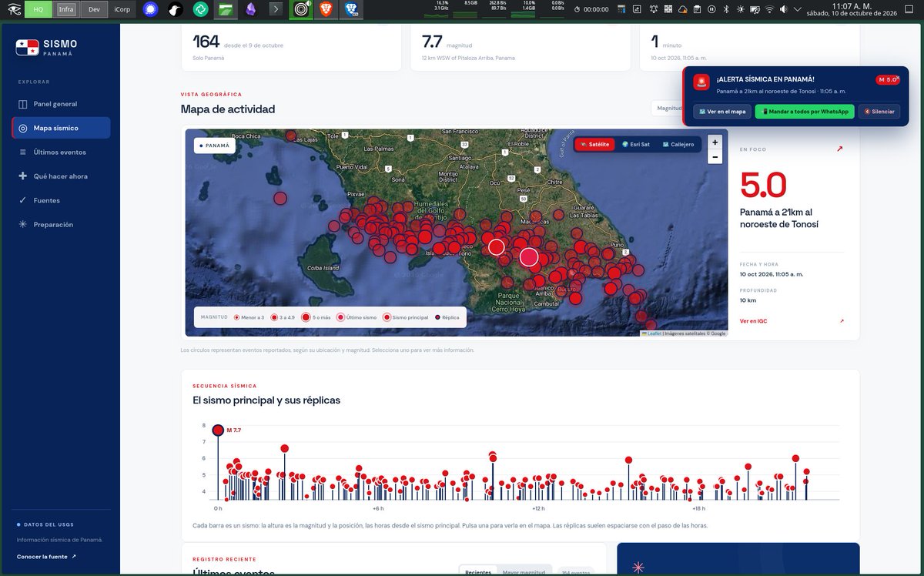
Task: Open the Magnitud filter dropdown
Action: point(667,109)
